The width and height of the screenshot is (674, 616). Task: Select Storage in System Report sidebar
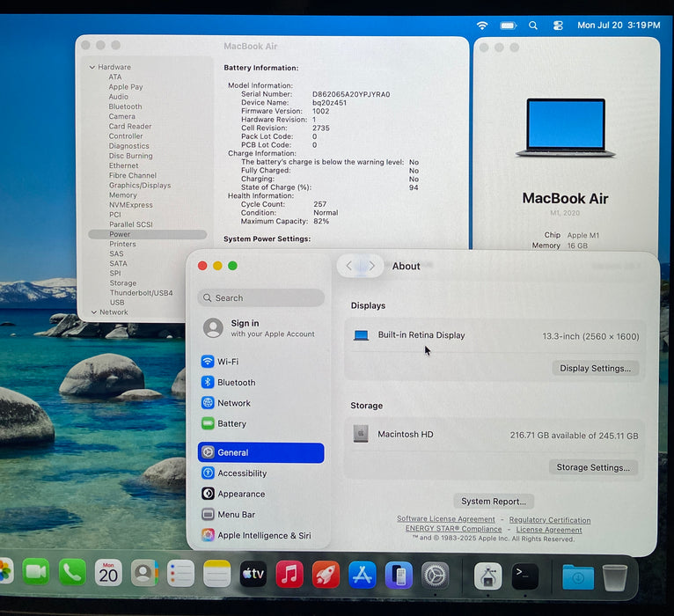pos(123,283)
